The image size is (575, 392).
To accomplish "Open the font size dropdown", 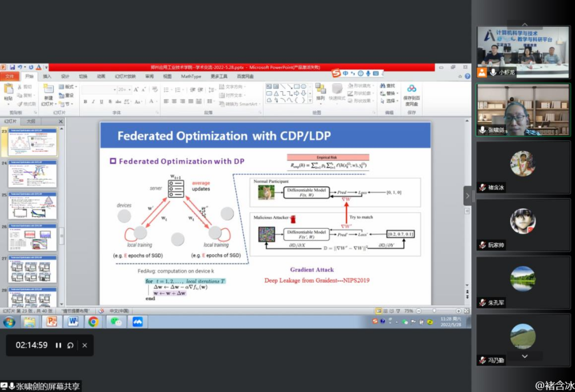I will (129, 90).
